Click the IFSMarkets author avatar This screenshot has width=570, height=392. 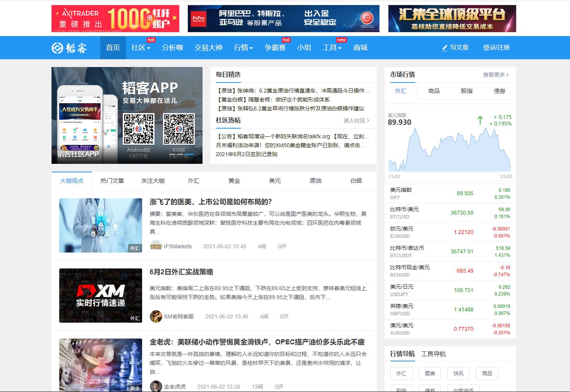[156, 246]
